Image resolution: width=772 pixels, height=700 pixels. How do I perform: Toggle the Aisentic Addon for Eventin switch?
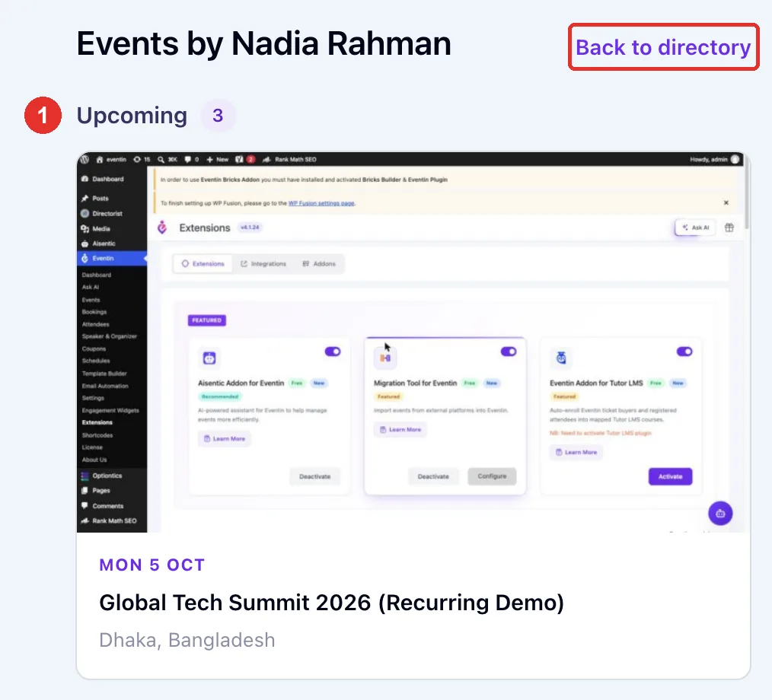point(333,352)
